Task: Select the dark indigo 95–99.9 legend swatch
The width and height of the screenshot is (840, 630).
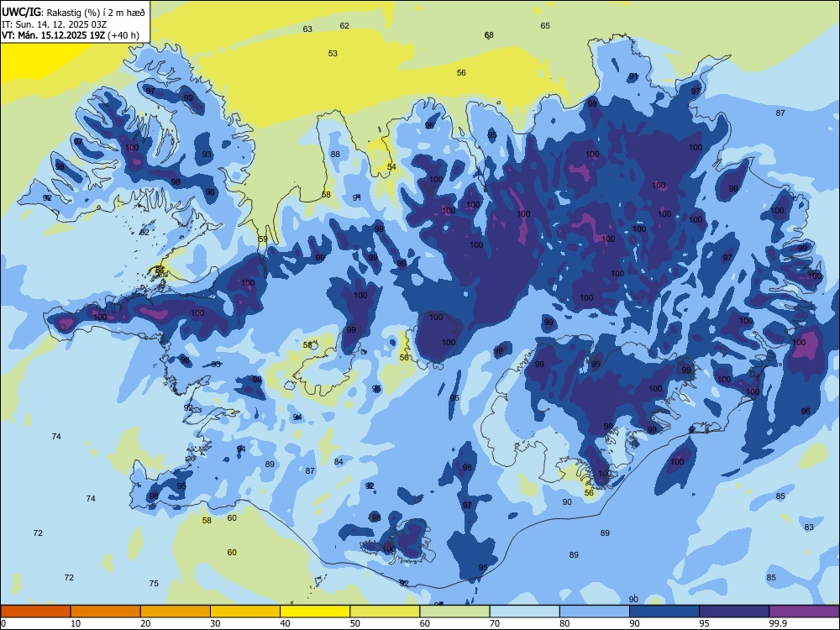Action: click(x=734, y=612)
